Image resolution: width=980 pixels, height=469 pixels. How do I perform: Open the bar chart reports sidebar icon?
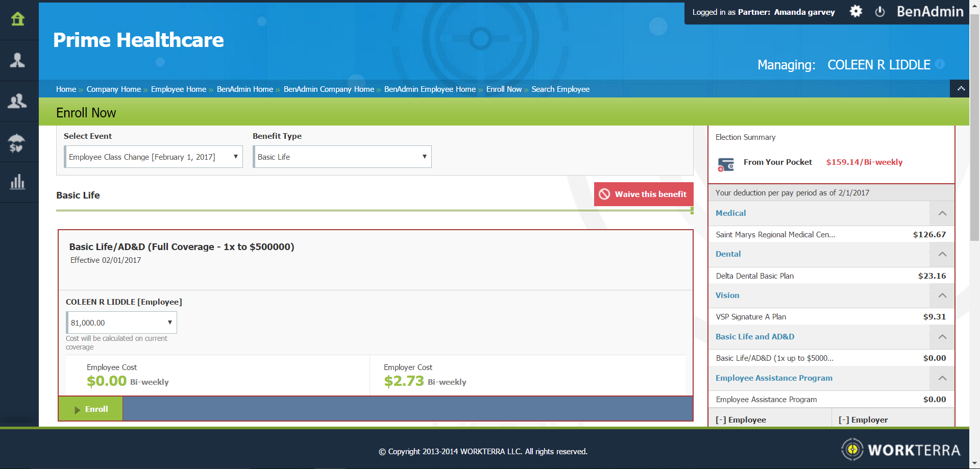tap(17, 182)
